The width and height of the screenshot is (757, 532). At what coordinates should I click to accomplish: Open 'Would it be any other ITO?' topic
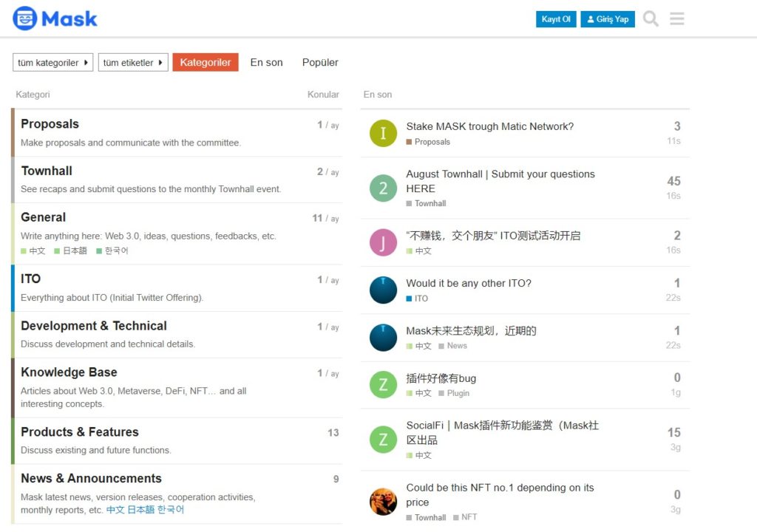pyautogui.click(x=469, y=284)
